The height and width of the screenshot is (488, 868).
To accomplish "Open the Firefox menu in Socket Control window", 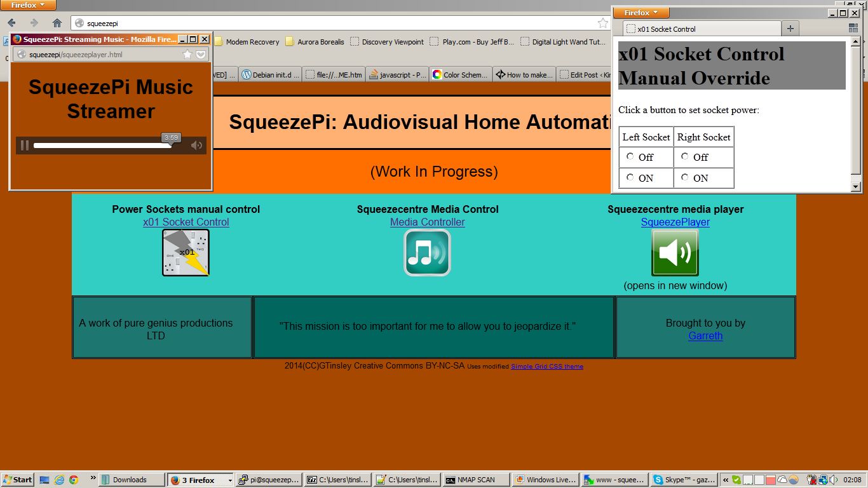I will 641,13.
